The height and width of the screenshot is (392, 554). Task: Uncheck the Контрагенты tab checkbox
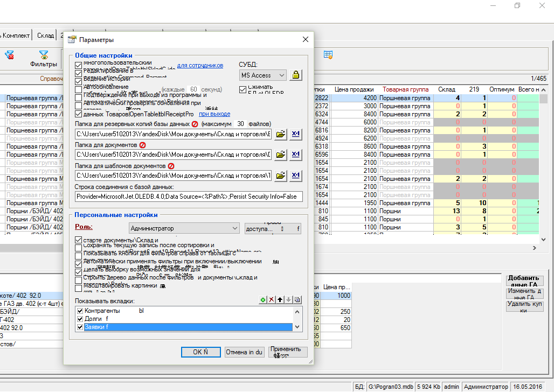(80, 311)
